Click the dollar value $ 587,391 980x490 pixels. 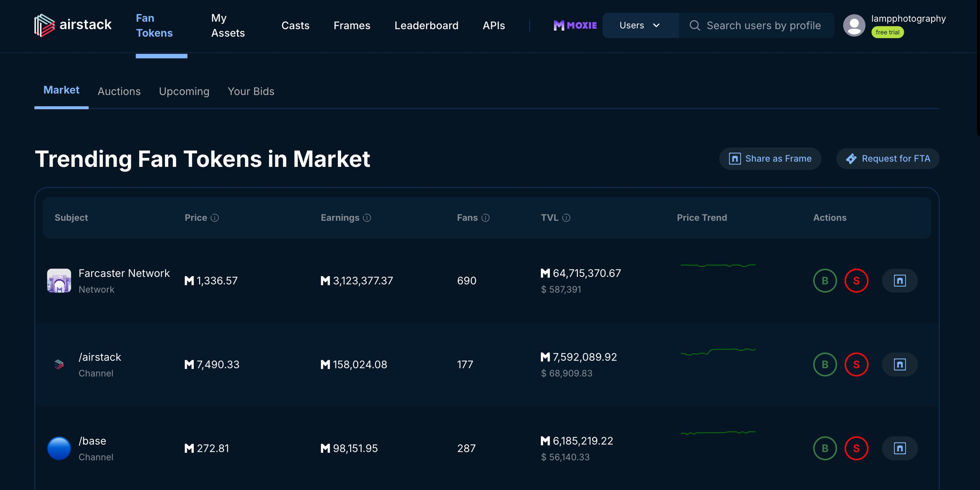point(561,289)
